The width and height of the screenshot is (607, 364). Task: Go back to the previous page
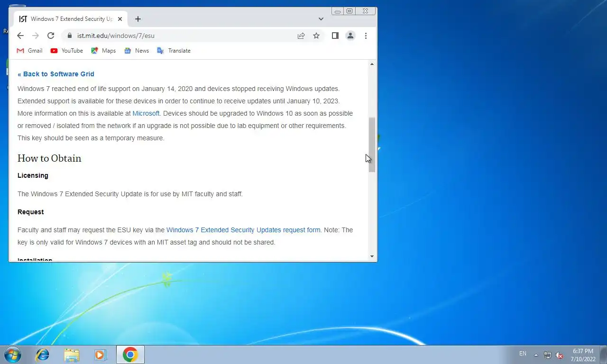(20, 36)
